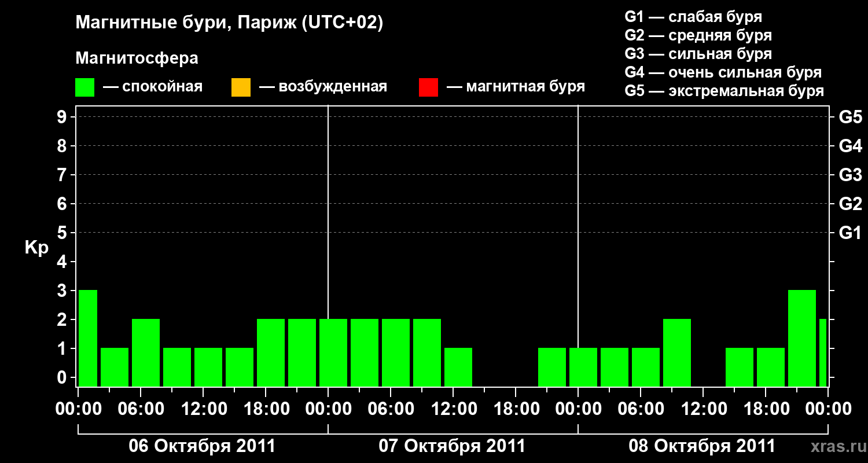The height and width of the screenshot is (463, 868).
Task: Click the Kp 2 bar near 09:00 on 08 Октября
Action: (x=677, y=352)
